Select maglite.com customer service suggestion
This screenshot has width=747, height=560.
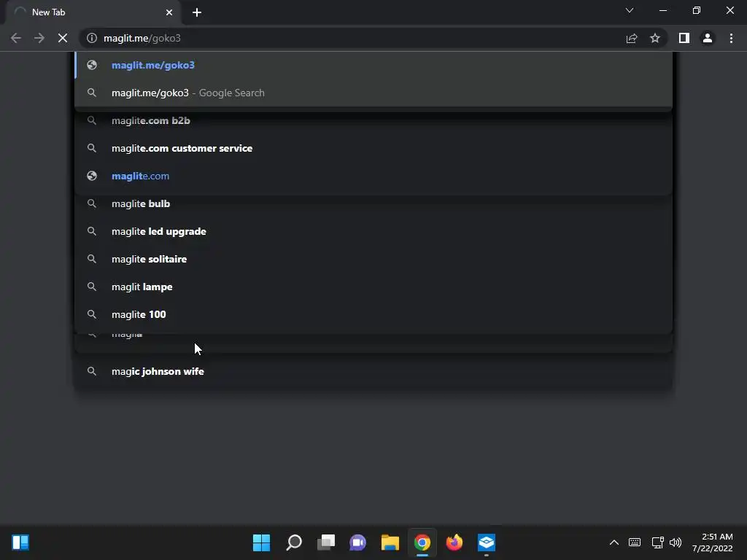point(373,148)
